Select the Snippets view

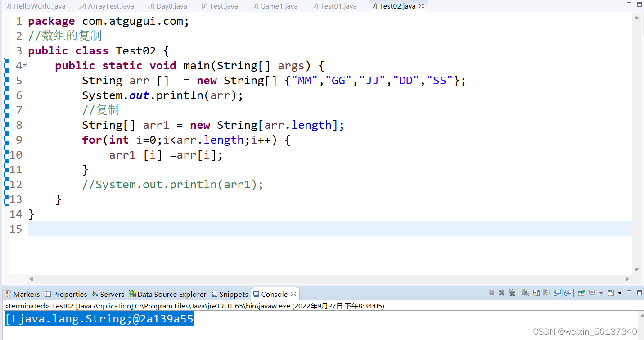(x=233, y=294)
